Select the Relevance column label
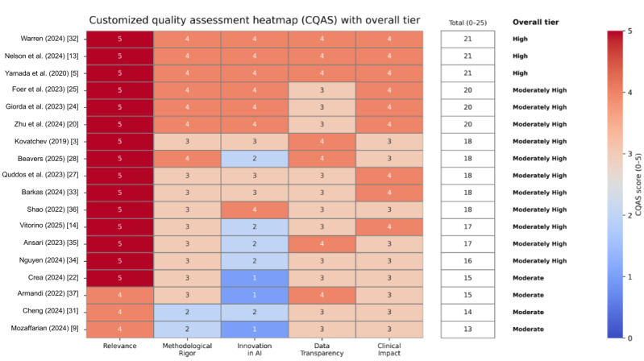Image resolution: width=644 pixels, height=361 pixels. pyautogui.click(x=119, y=346)
